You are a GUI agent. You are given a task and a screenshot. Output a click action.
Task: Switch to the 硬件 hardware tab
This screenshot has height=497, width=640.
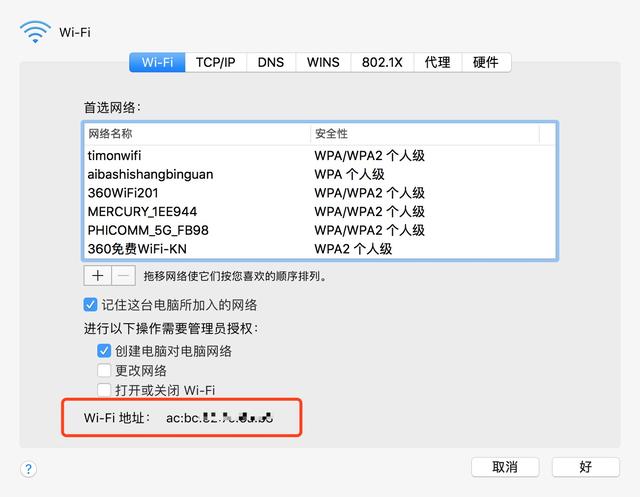click(x=486, y=62)
